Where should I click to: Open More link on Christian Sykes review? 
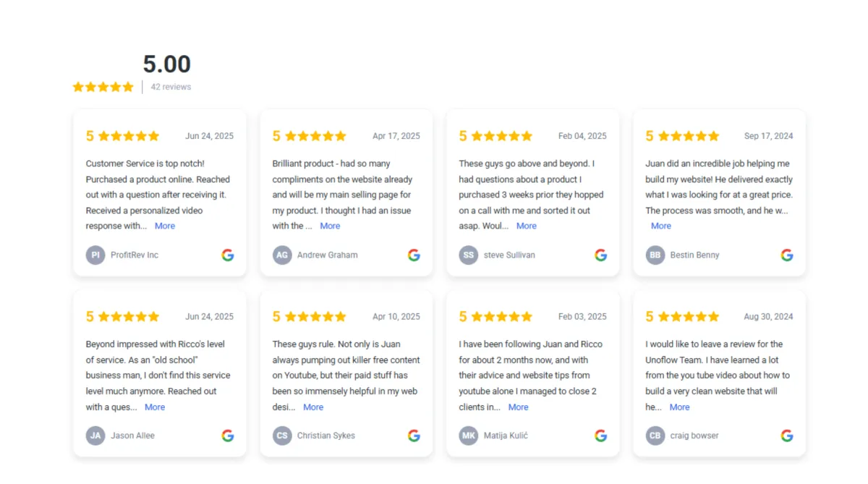click(x=313, y=407)
